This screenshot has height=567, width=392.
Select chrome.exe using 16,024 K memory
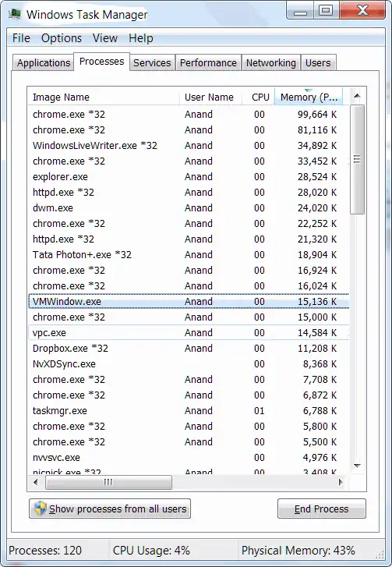[189, 285]
